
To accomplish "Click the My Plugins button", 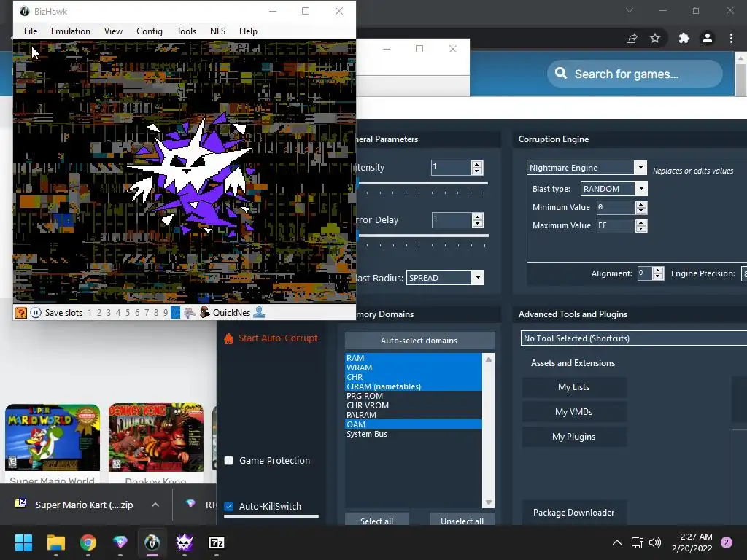I will tap(574, 437).
